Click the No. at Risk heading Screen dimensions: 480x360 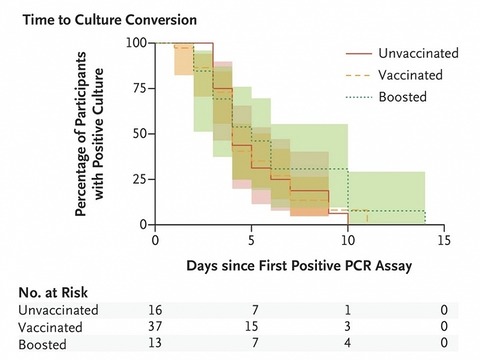coord(53,293)
